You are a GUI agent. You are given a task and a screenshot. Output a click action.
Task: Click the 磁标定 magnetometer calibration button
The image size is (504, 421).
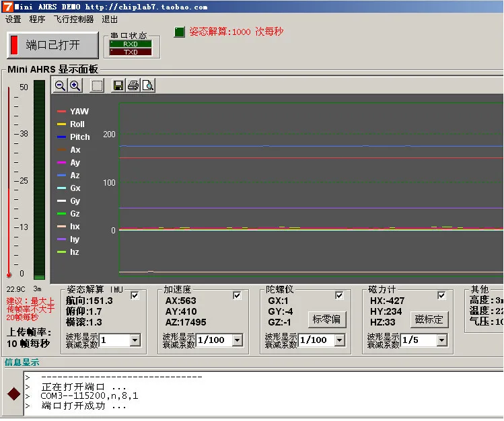point(429,319)
